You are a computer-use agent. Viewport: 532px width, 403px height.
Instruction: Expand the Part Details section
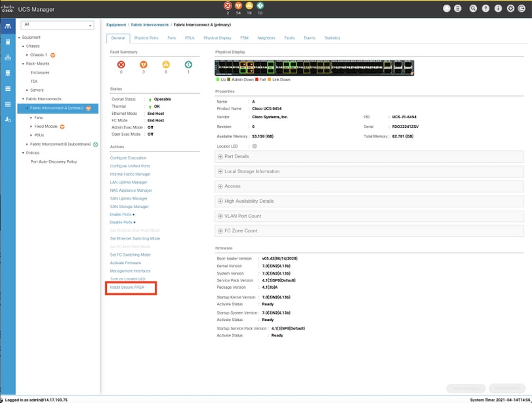pos(369,156)
